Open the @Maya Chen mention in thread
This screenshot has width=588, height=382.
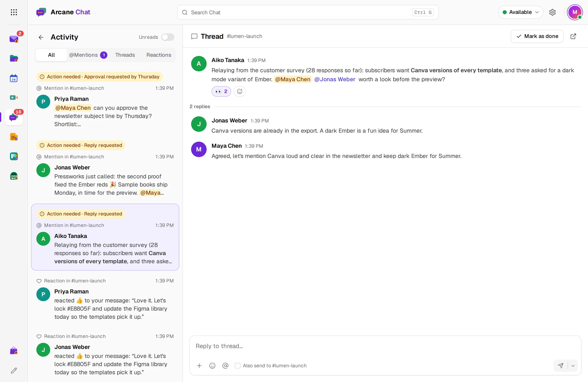tap(293, 79)
